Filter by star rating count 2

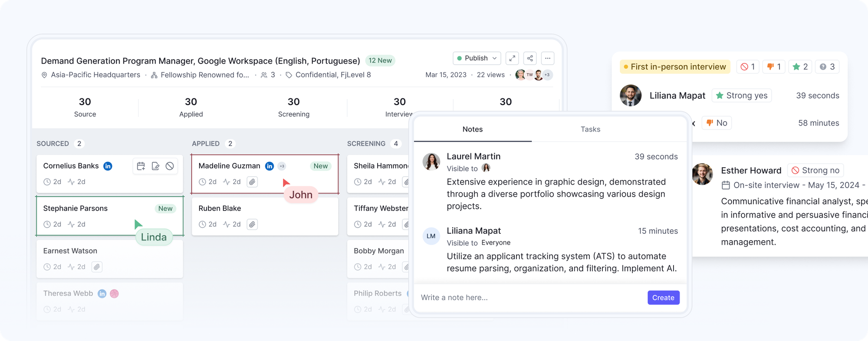pyautogui.click(x=800, y=67)
